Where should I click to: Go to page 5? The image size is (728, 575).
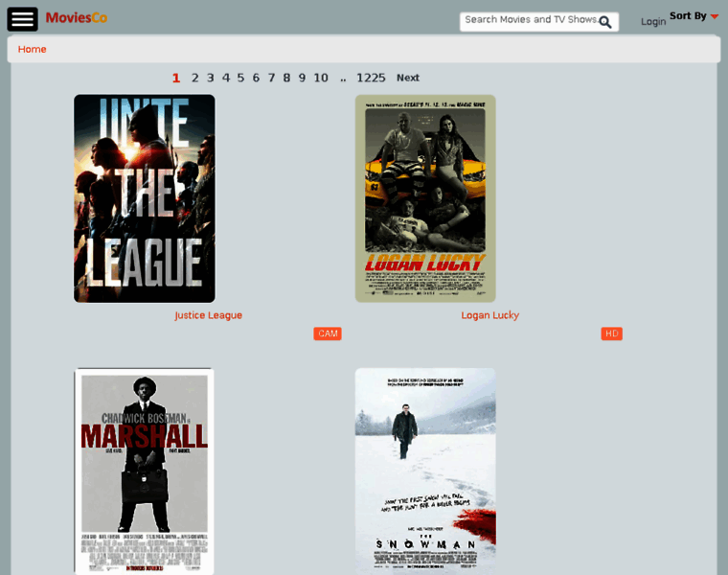pyautogui.click(x=240, y=78)
